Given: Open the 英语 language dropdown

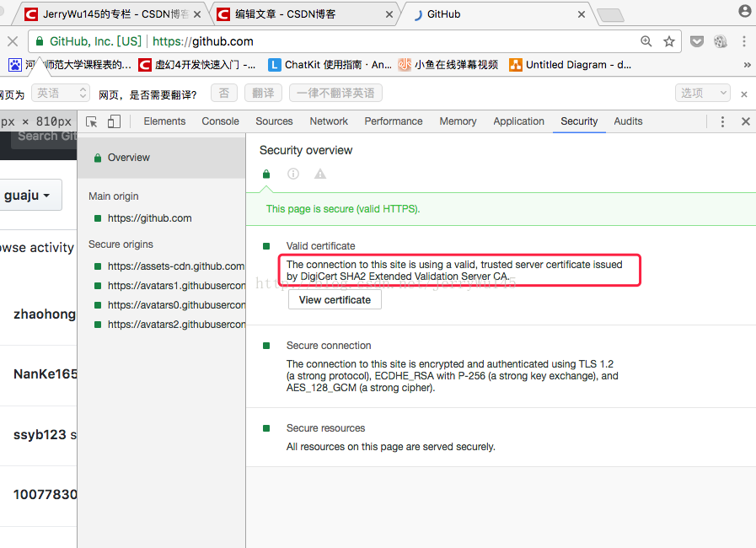Looking at the screenshot, I should point(61,93).
